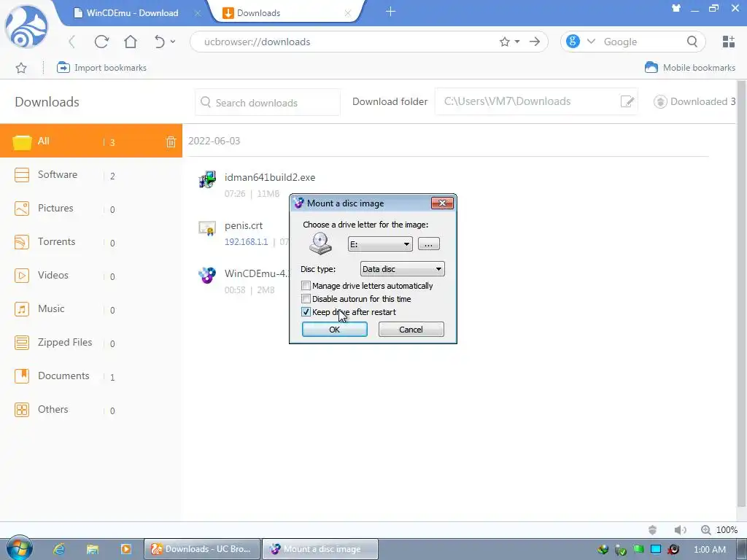
Task: Select the Torrents category
Action: 91,242
